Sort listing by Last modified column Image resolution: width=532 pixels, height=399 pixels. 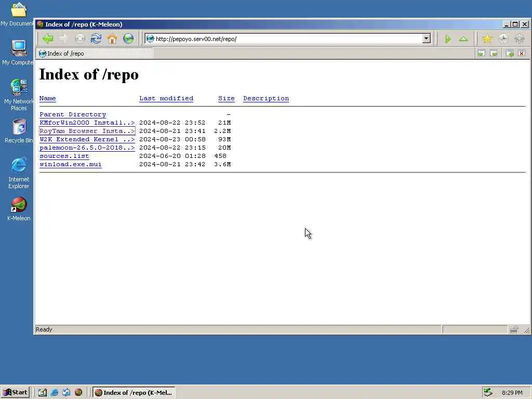tap(166, 98)
